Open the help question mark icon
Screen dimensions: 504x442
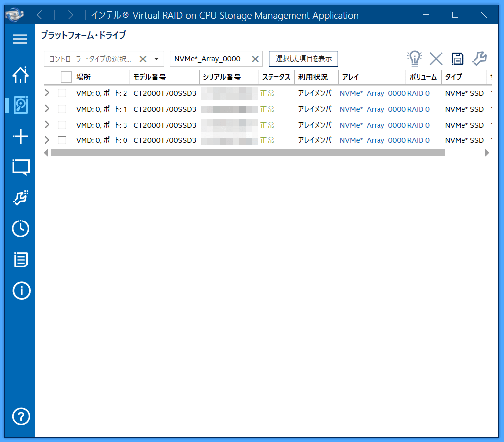[x=21, y=417]
